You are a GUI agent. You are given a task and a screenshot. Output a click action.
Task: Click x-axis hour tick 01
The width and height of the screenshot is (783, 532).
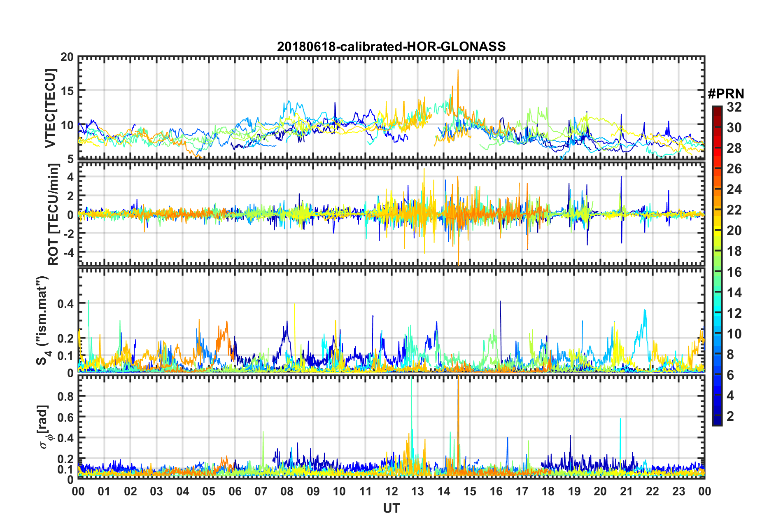104,491
